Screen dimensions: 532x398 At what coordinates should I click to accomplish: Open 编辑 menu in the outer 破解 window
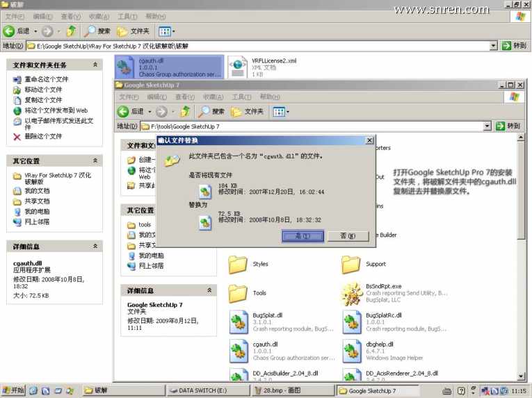[42, 16]
